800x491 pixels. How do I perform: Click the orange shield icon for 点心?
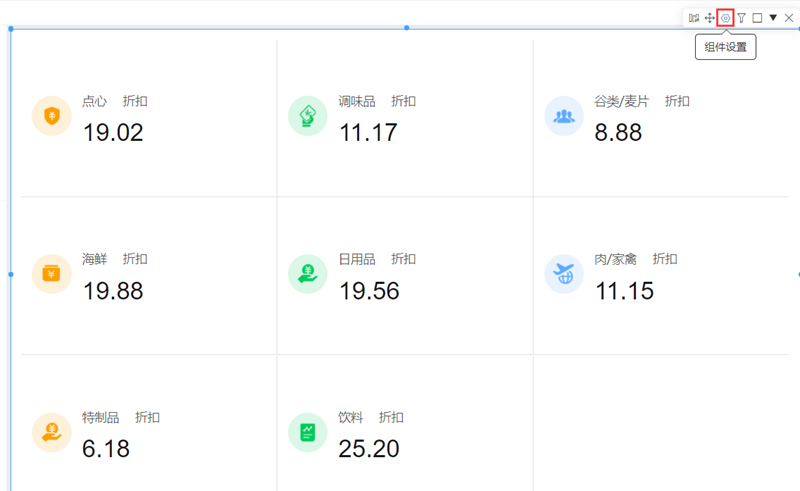point(52,116)
